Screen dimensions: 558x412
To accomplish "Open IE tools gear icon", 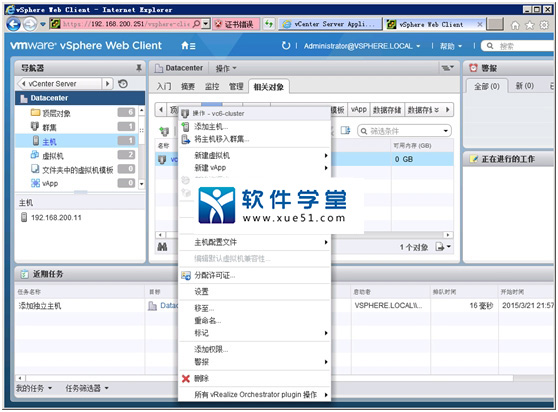I will pyautogui.click(x=544, y=25).
